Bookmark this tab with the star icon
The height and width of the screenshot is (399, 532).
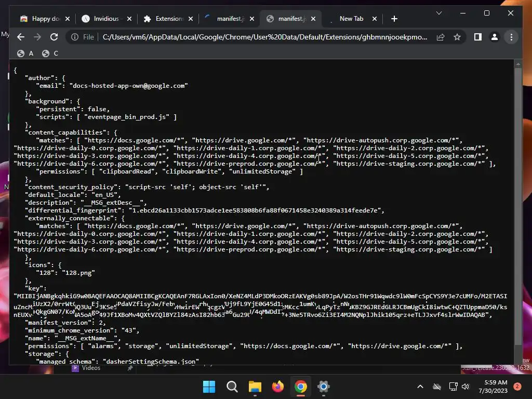(x=457, y=37)
